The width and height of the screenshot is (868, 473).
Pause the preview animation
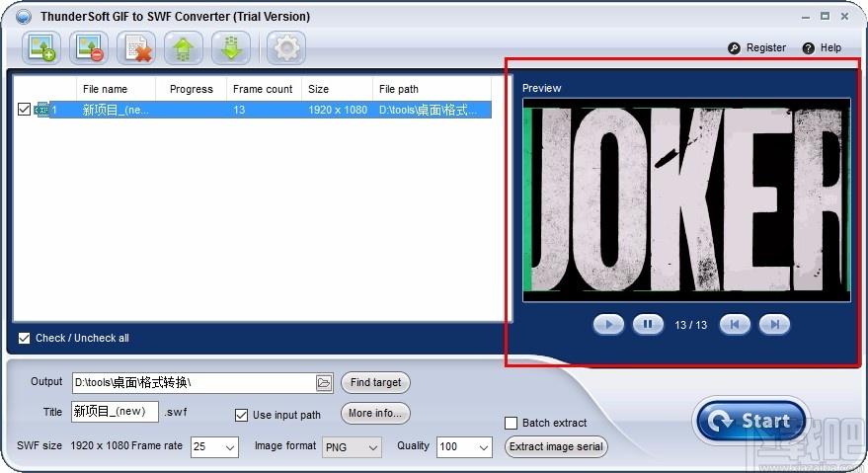tap(648, 325)
